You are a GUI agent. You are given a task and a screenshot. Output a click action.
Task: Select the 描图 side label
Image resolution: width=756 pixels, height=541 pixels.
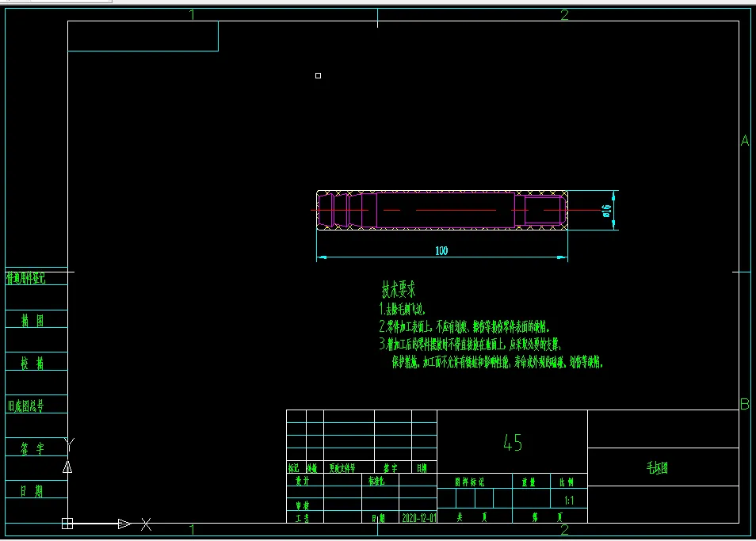click(x=32, y=320)
